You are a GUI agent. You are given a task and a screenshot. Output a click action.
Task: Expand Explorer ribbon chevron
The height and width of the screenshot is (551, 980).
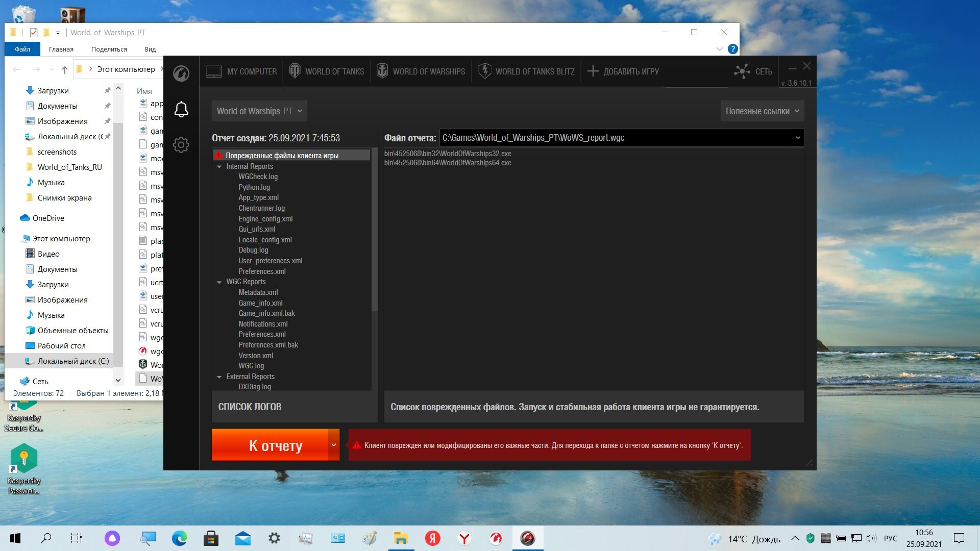coord(719,49)
